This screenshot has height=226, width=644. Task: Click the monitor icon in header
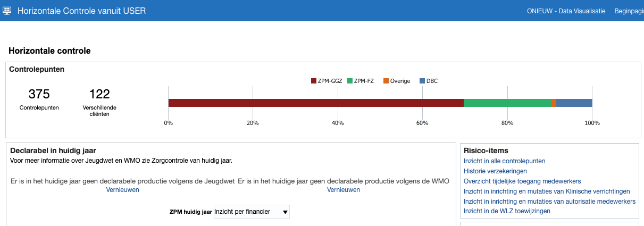click(x=7, y=11)
